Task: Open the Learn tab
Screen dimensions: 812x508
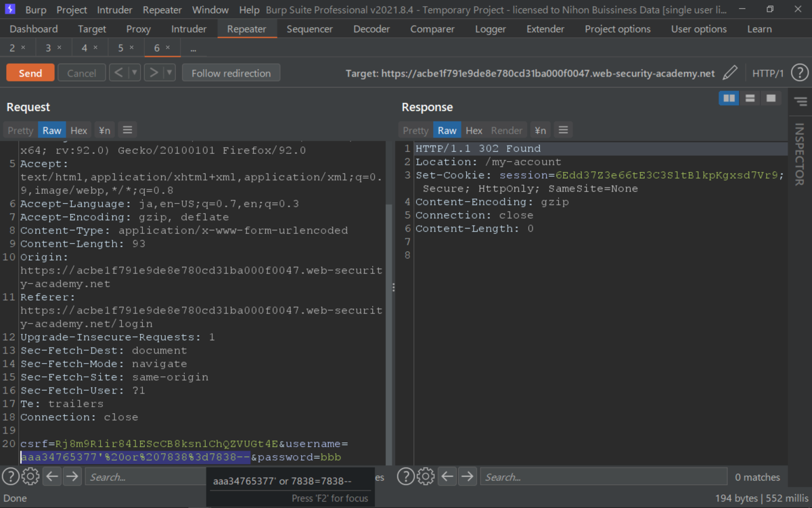Action: (759, 29)
